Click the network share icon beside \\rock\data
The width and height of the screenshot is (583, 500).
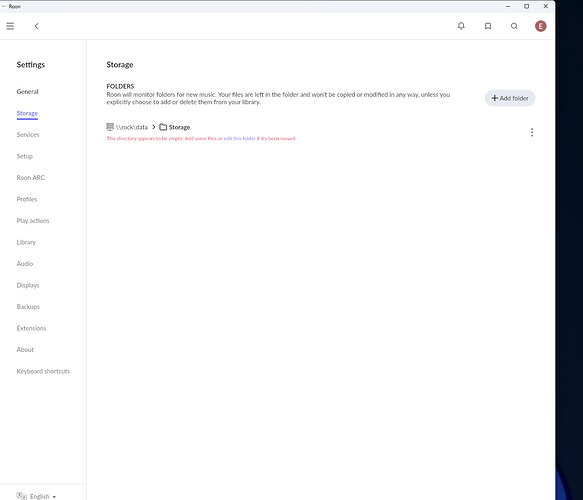[x=110, y=127]
